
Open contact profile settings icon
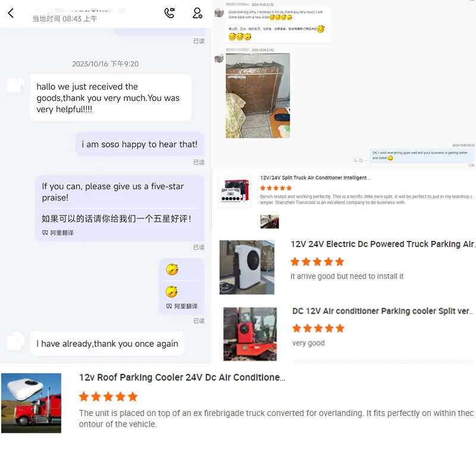click(198, 13)
